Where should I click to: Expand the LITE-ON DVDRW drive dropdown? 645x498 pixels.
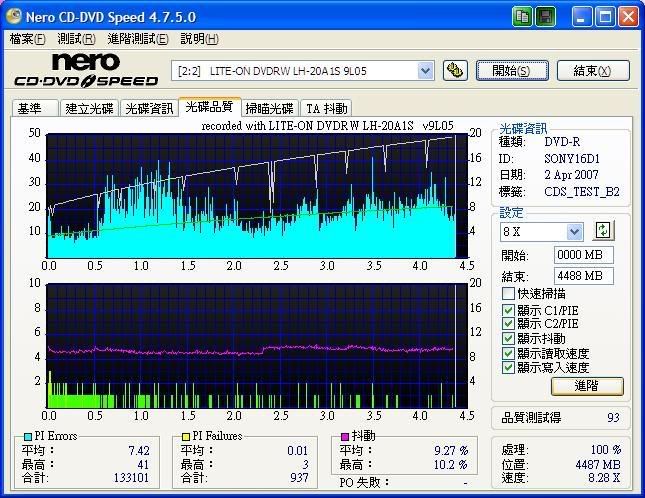tap(425, 71)
